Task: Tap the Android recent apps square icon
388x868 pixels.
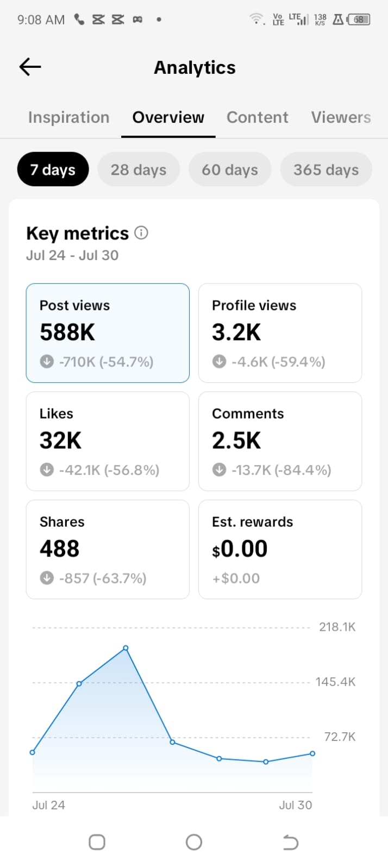Action: click(97, 842)
